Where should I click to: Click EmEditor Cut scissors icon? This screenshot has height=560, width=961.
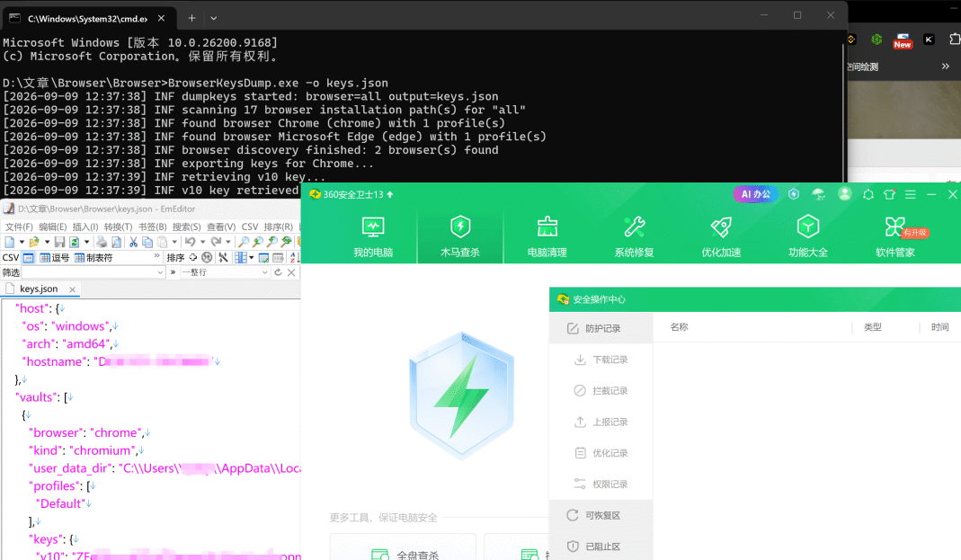[x=133, y=242]
